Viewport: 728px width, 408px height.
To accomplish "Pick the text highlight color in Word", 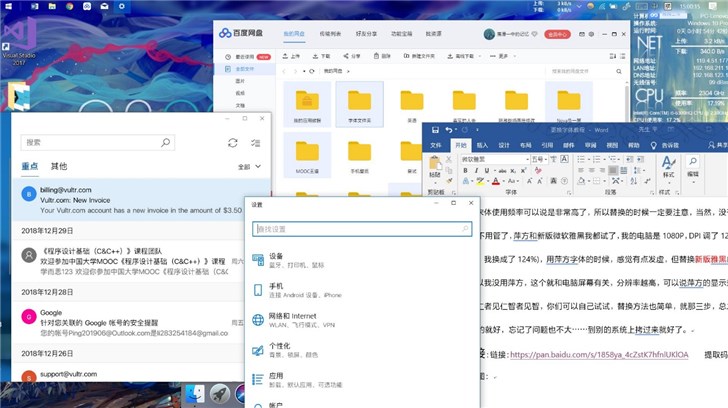I will coord(480,181).
